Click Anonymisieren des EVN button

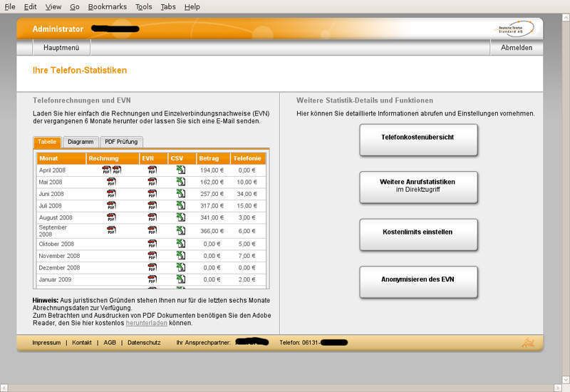418,282
